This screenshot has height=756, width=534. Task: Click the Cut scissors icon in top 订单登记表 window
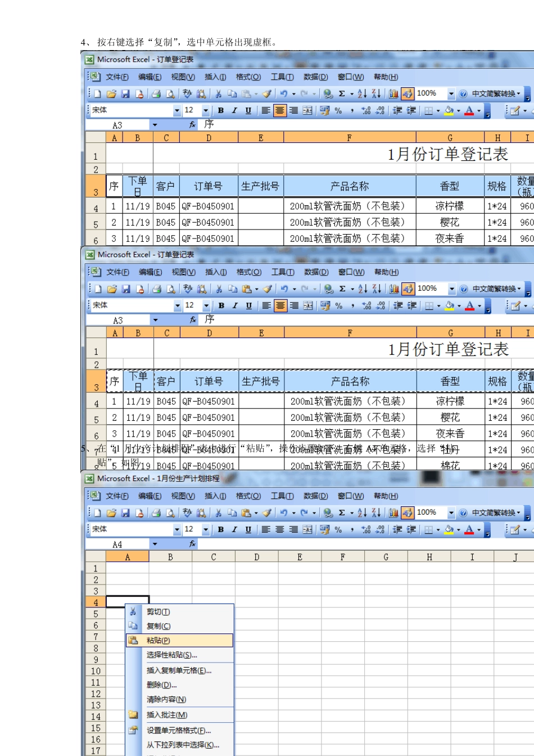pyautogui.click(x=218, y=93)
